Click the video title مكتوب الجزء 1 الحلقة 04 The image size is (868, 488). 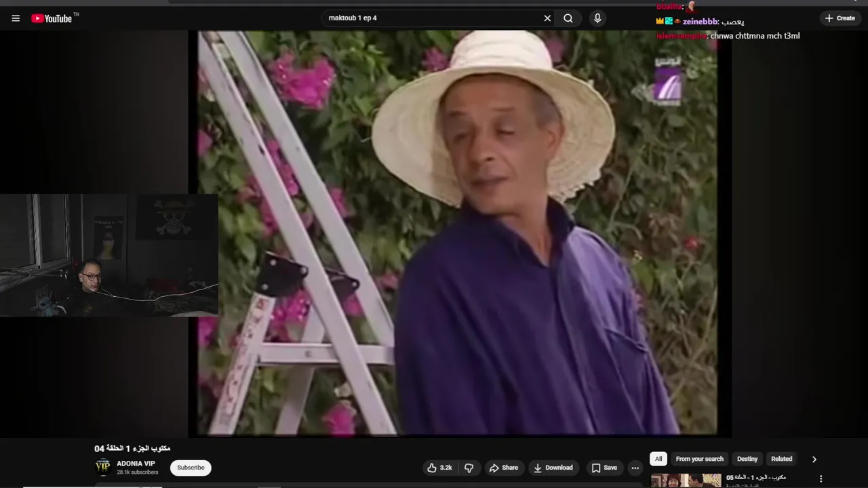(132, 449)
